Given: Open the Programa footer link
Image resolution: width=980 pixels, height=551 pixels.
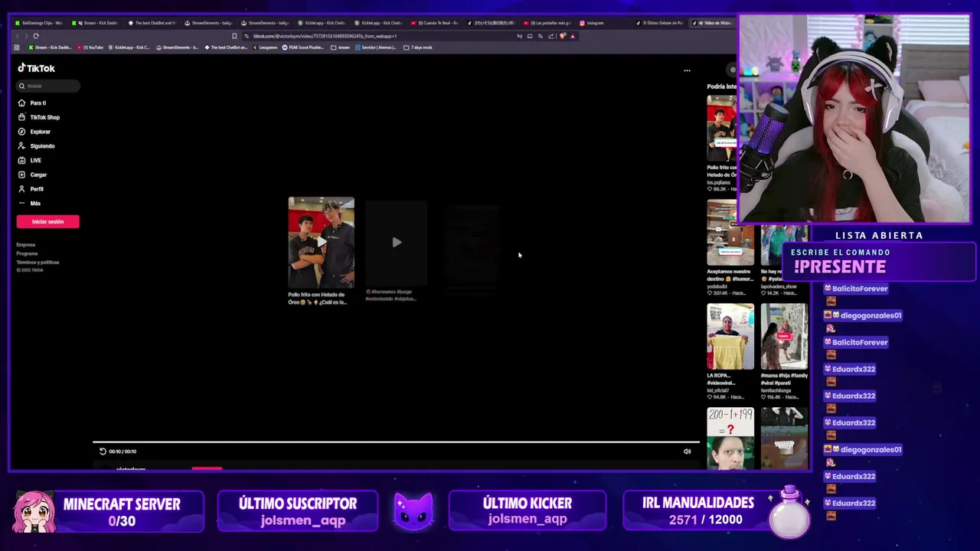Looking at the screenshot, I should (x=27, y=253).
